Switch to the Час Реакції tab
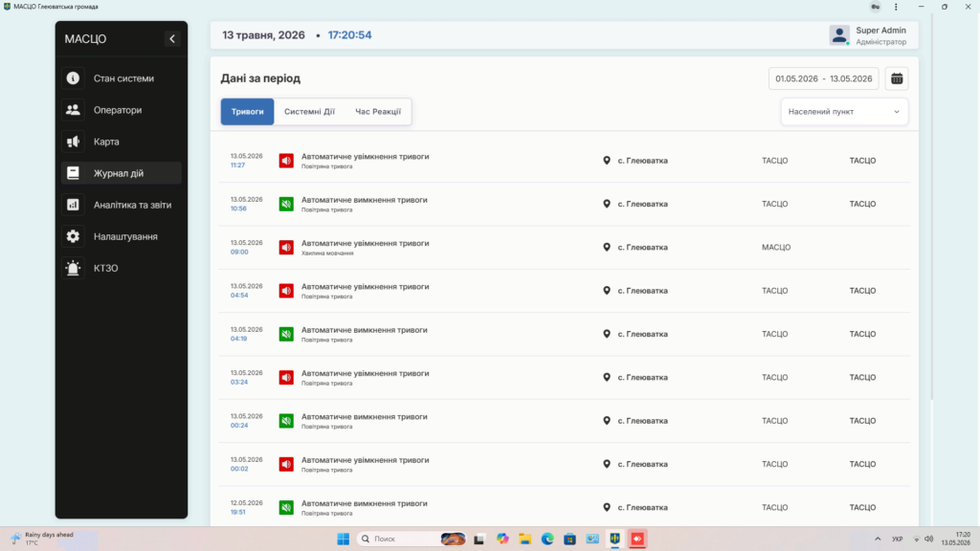The width and height of the screenshot is (980, 551). pyautogui.click(x=378, y=111)
